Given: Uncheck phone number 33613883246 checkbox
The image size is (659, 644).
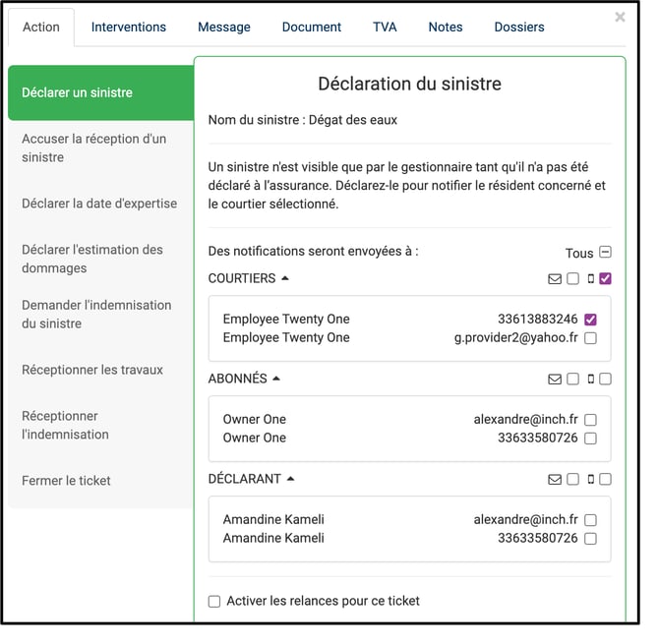Looking at the screenshot, I should click(x=590, y=320).
